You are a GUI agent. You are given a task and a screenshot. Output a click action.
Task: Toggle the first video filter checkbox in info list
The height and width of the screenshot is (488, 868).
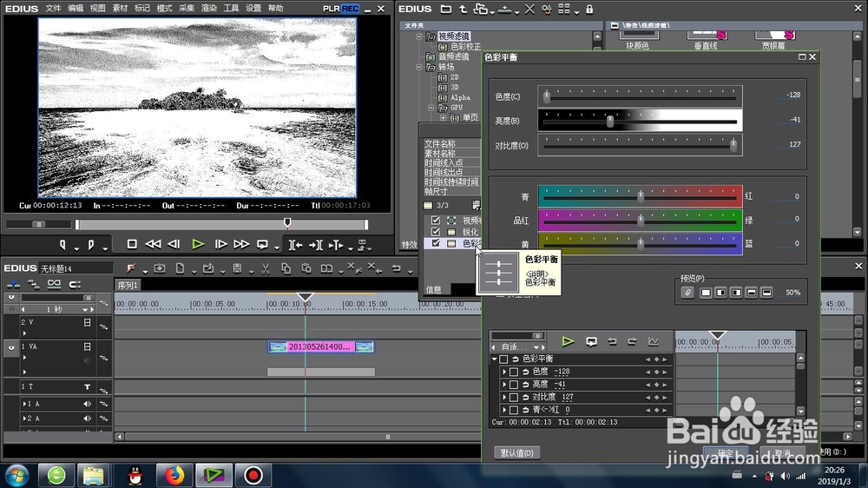(436, 220)
